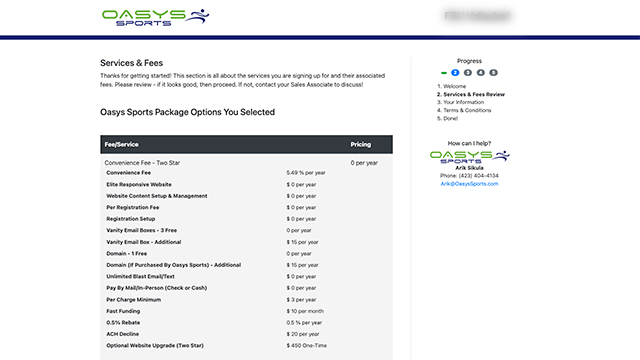The image size is (640, 360).
Task: Select the Per Registration Fee label
Action: click(x=133, y=207)
